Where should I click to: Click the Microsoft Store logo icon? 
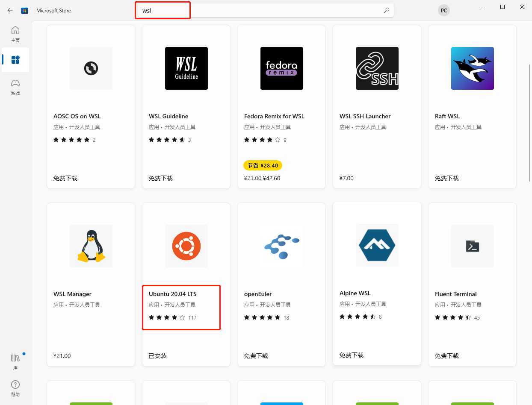tap(25, 10)
